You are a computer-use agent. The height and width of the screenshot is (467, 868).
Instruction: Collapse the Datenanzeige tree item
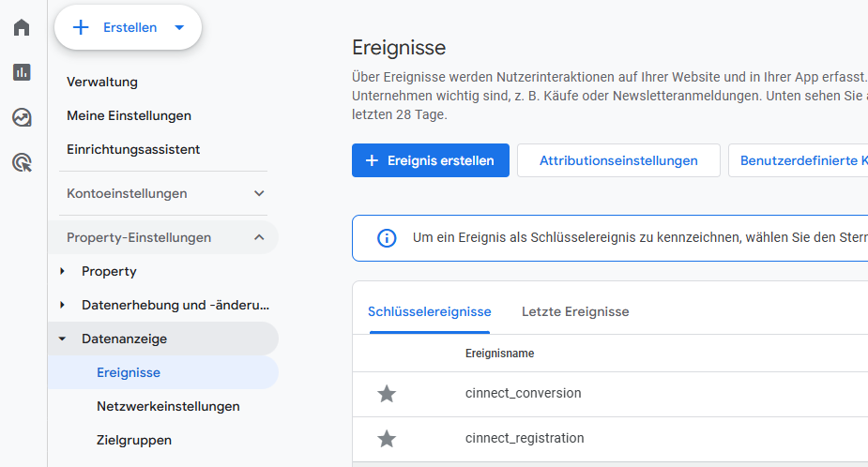click(x=63, y=339)
